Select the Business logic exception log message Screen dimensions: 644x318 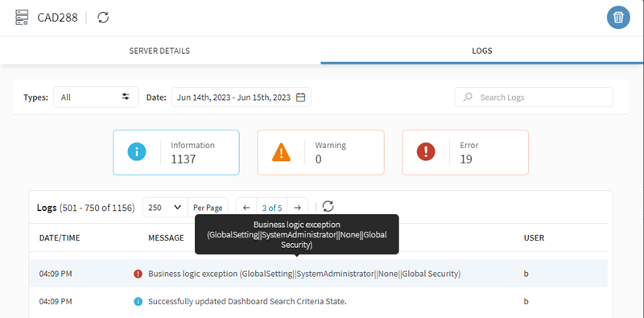click(x=304, y=274)
